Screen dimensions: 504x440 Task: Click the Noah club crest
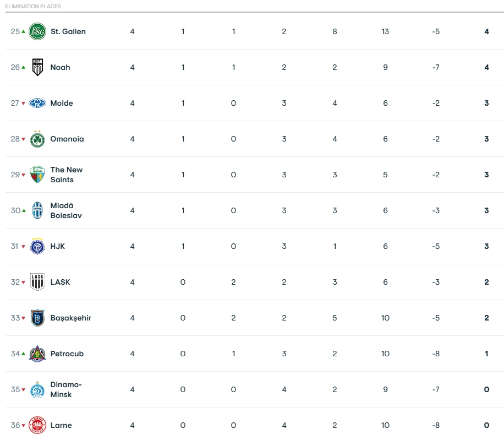point(37,67)
